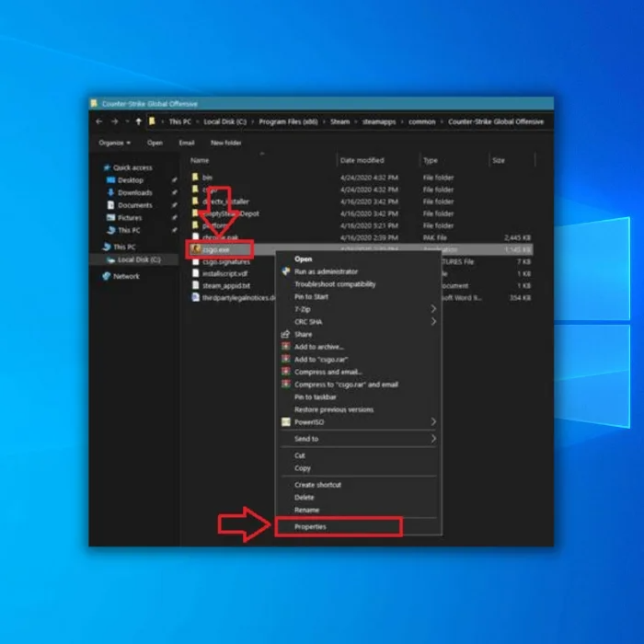
Task: Select the chrome.pak file size 2,445 KB
Action: pyautogui.click(x=517, y=237)
